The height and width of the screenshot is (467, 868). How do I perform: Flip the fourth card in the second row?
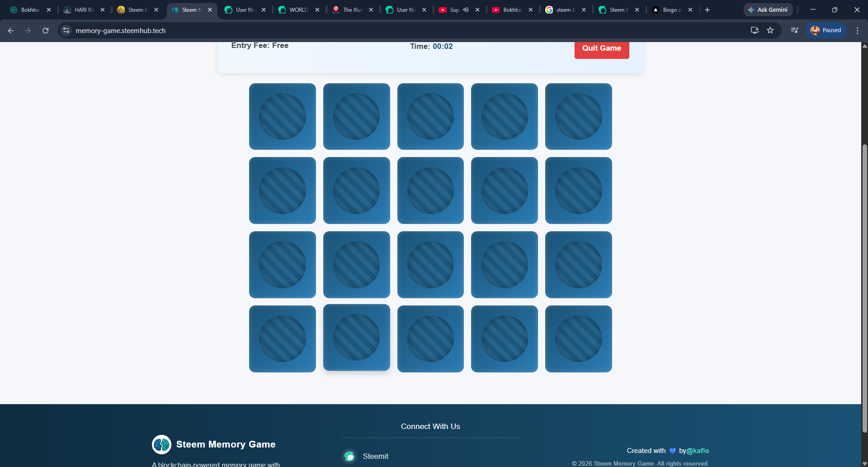point(505,191)
